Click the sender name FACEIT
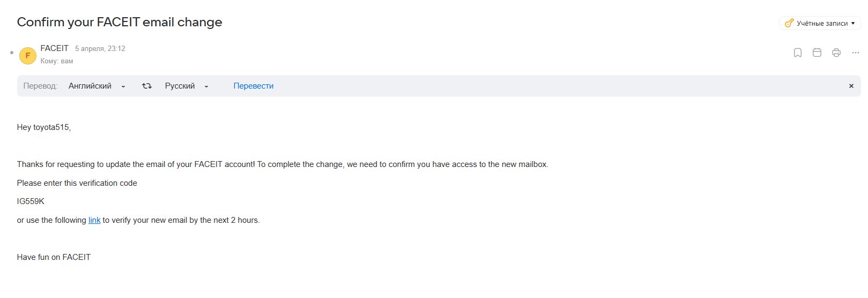868x298 pixels. coord(55,48)
